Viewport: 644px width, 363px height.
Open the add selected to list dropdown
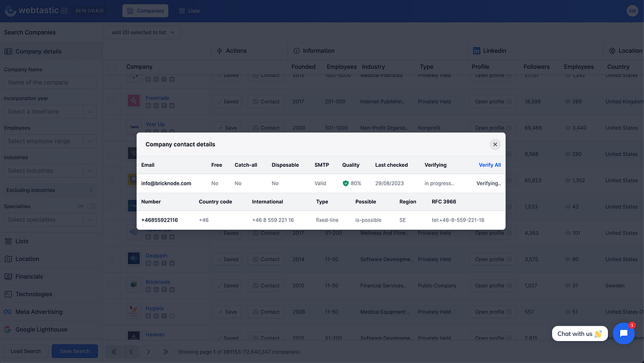143,32
